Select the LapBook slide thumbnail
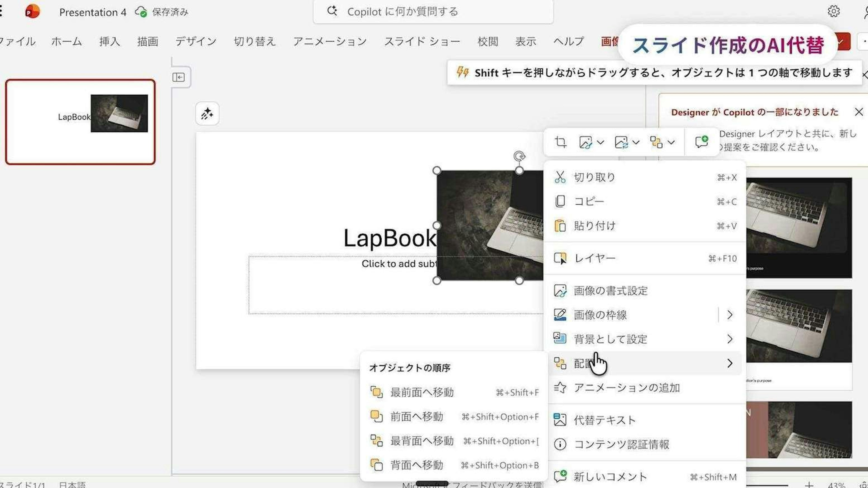868x488 pixels. tap(80, 122)
